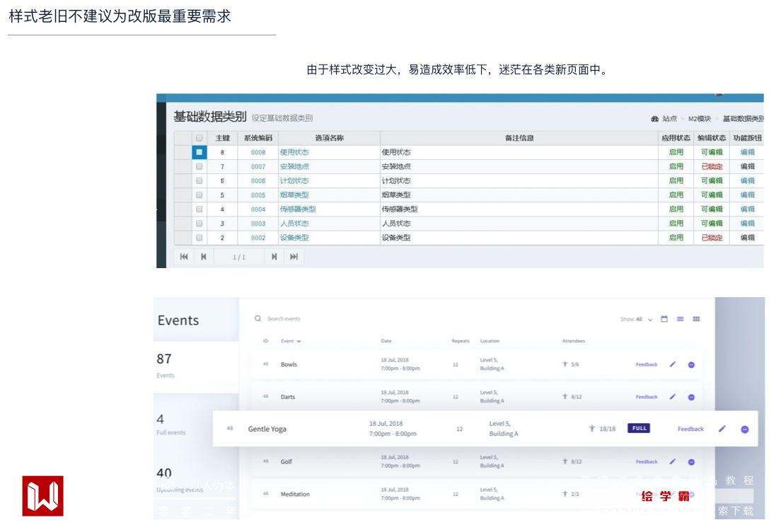
Task: Click 已锁定 status in 安装地点 row
Action: [711, 167]
